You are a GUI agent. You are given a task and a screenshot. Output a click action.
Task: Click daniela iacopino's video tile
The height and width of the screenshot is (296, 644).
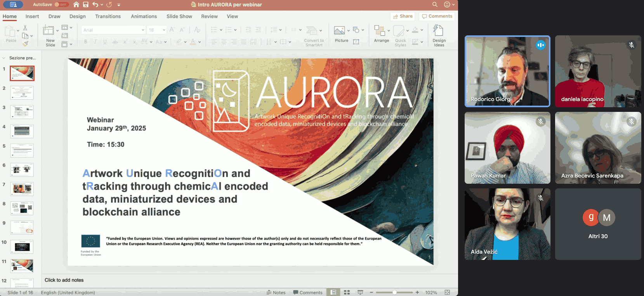pyautogui.click(x=598, y=71)
